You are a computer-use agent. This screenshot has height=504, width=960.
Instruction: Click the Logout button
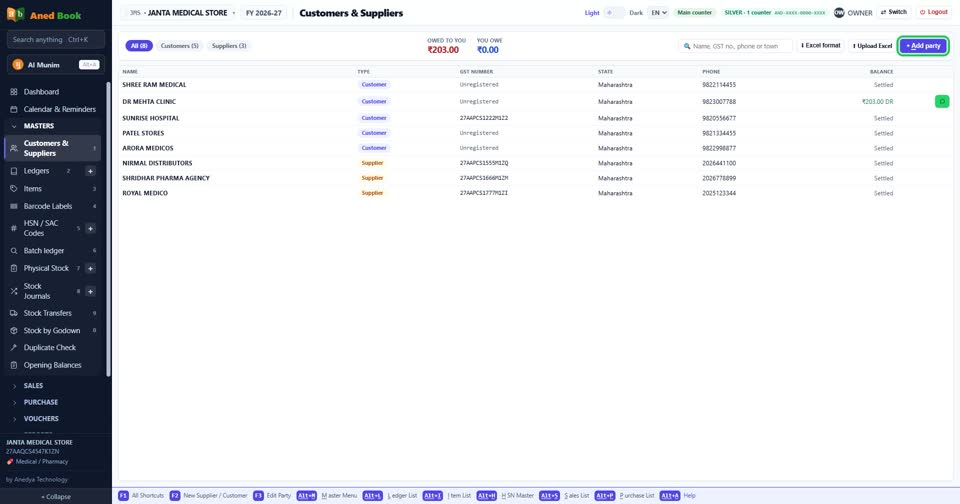click(x=934, y=12)
